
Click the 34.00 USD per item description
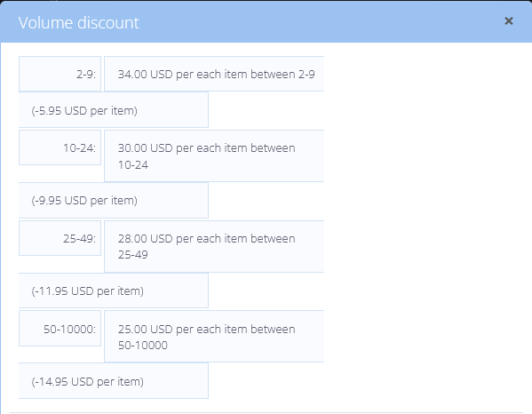pyautogui.click(x=214, y=74)
